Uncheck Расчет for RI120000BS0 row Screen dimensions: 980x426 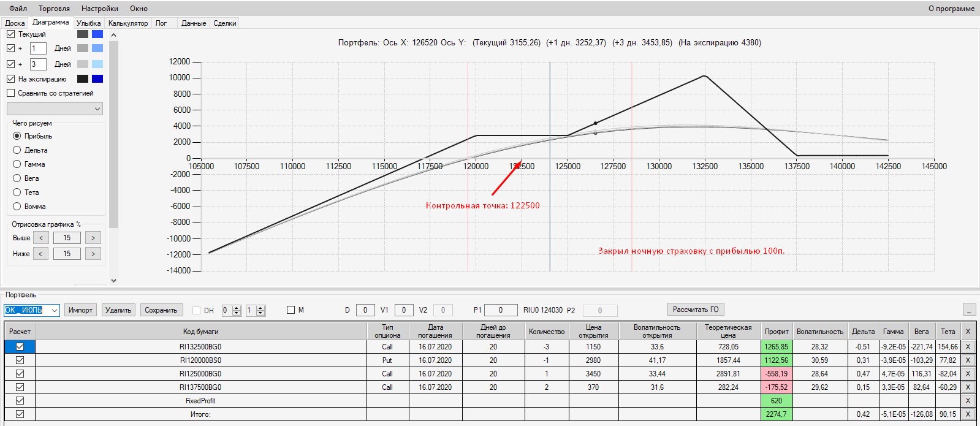(x=20, y=360)
